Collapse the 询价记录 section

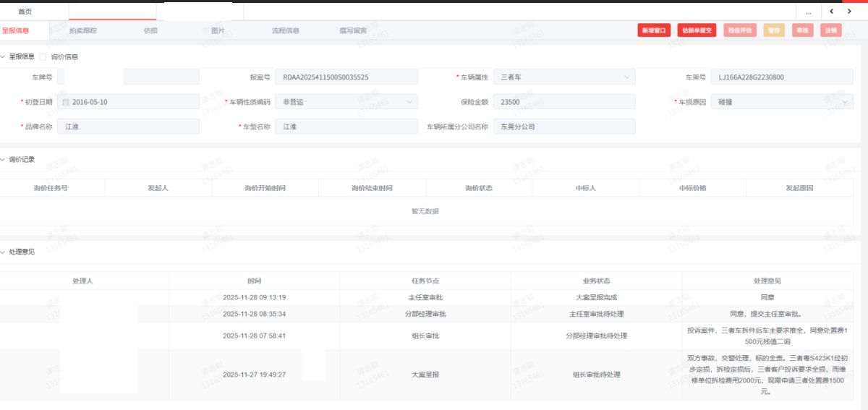click(4, 159)
